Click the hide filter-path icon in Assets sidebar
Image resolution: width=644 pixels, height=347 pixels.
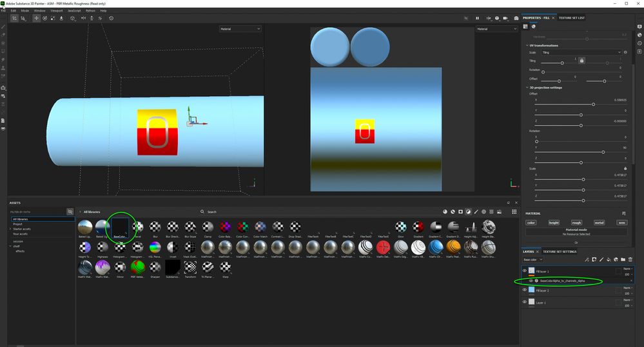(x=70, y=212)
